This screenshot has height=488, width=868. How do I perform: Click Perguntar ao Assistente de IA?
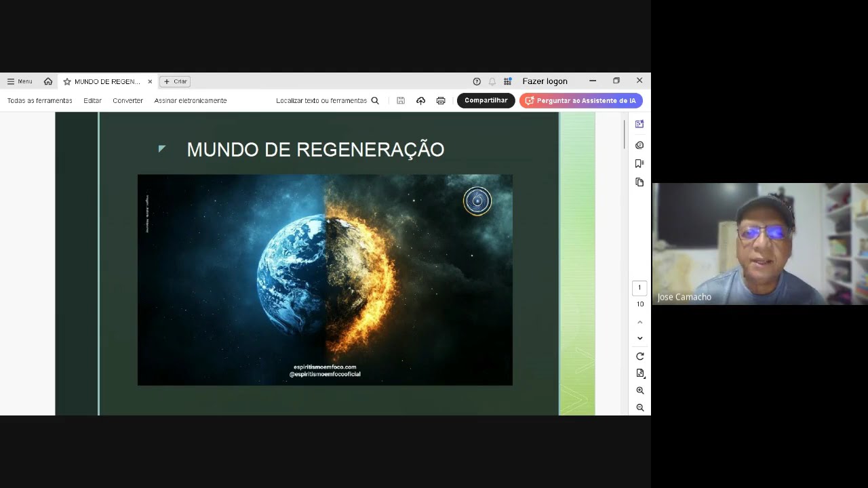[581, 100]
